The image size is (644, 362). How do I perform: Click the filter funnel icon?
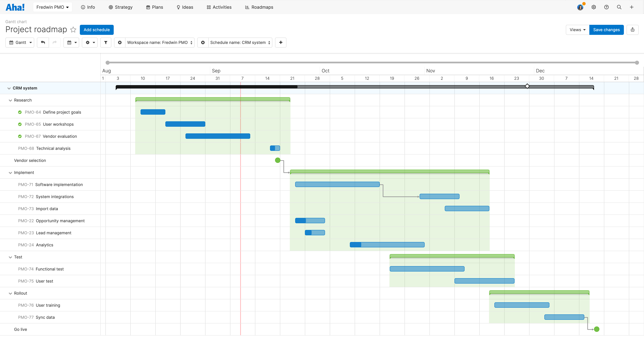(105, 42)
